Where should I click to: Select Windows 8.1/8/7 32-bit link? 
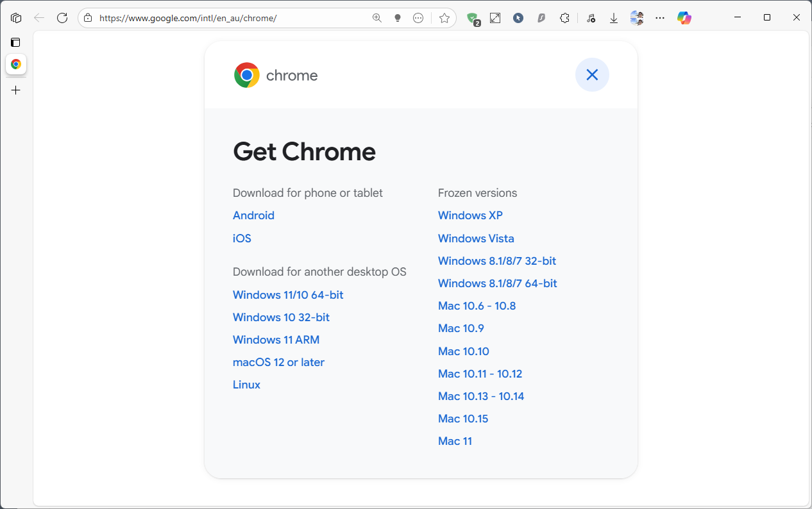[497, 261]
